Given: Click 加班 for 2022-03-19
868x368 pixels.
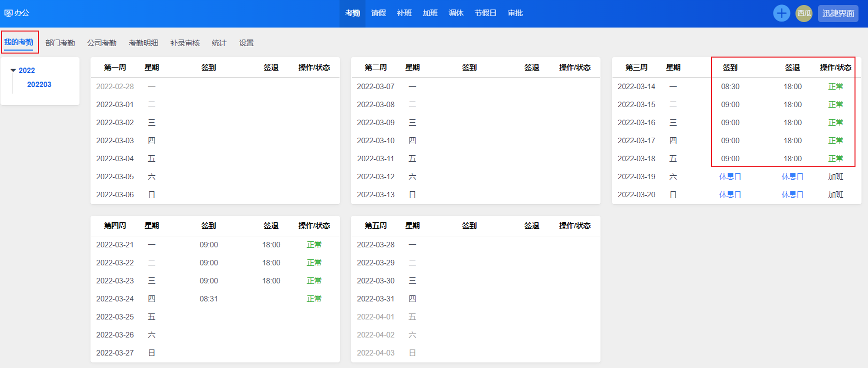Looking at the screenshot, I should pos(835,177).
